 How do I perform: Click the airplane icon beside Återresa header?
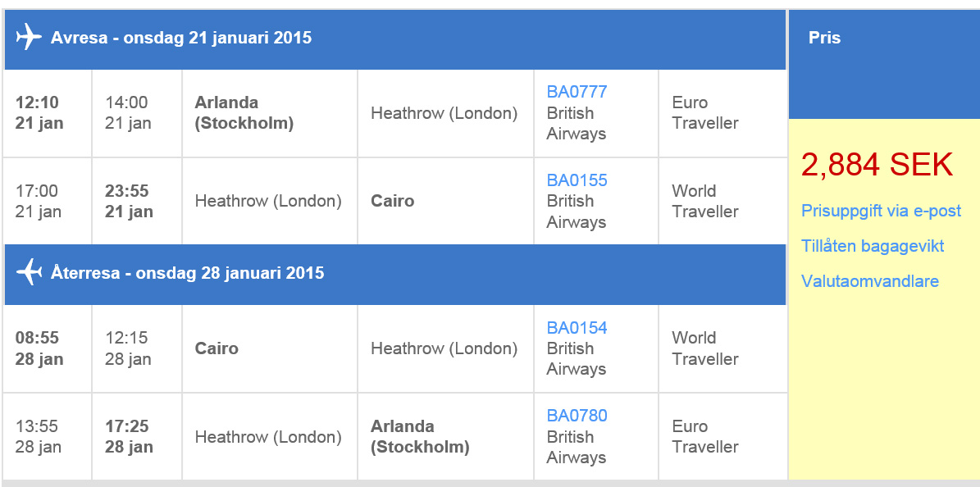coord(29,272)
